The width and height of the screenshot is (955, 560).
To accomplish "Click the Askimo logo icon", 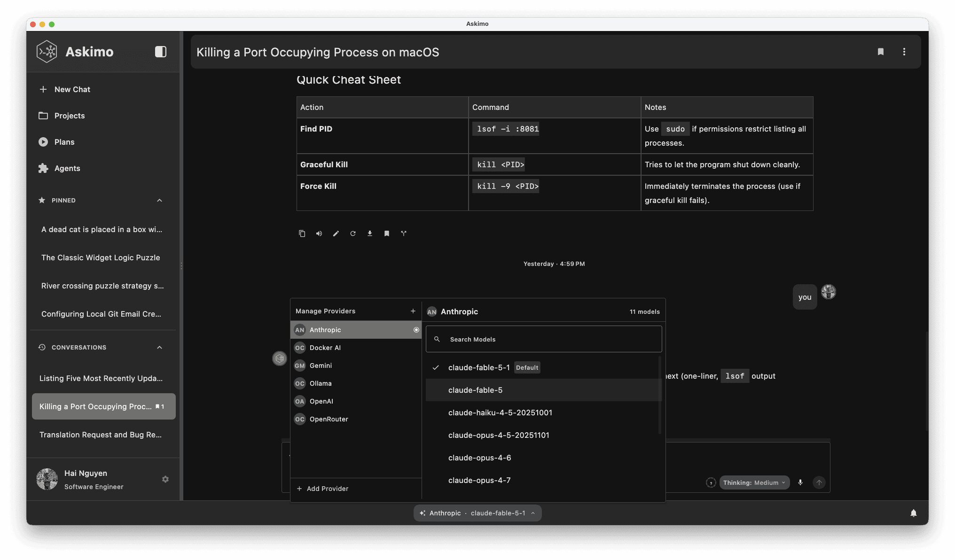I will point(47,52).
